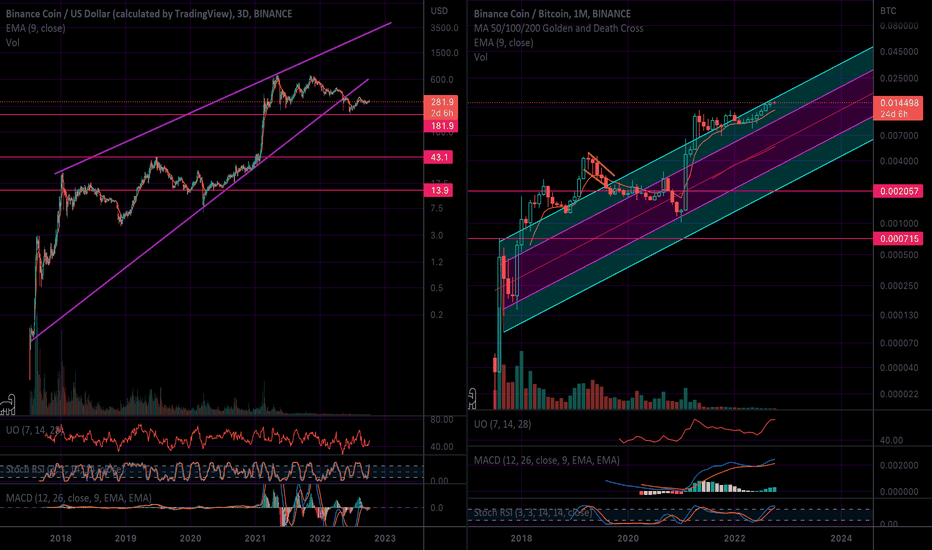Click the Vol label on the left chart
The width and height of the screenshot is (932, 550).
[x=12, y=42]
